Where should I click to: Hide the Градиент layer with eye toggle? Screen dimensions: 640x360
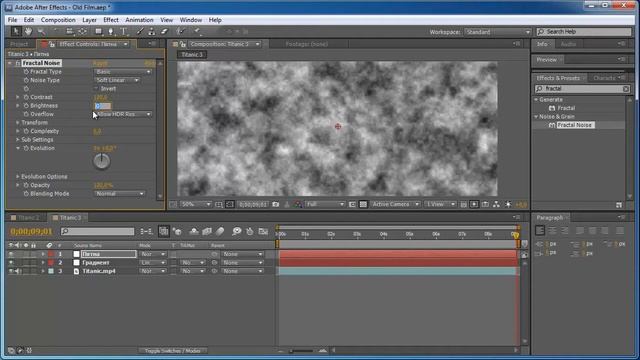pos(11,262)
